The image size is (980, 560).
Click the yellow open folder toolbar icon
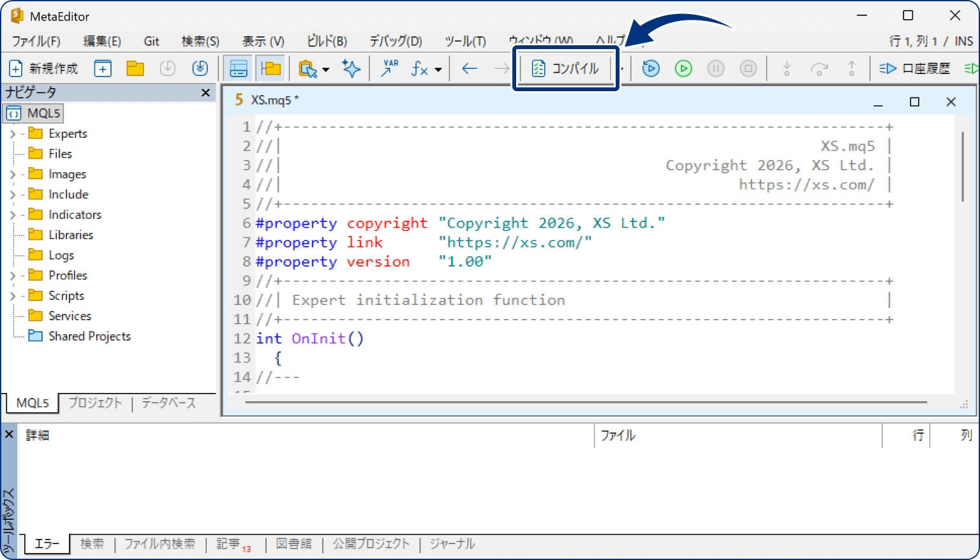click(x=135, y=68)
